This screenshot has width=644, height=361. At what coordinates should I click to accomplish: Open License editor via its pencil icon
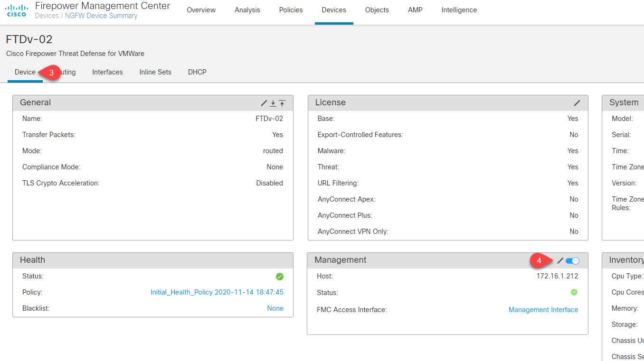577,103
